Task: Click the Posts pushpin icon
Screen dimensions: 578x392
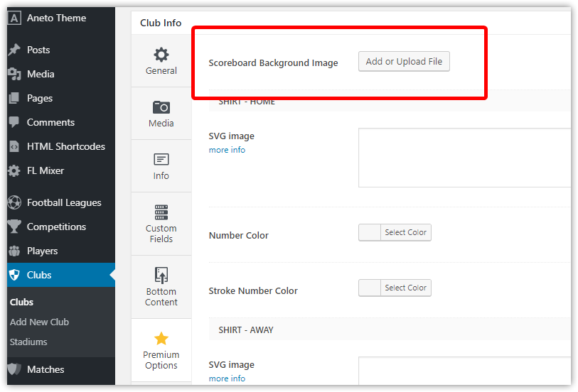Action: pos(14,50)
